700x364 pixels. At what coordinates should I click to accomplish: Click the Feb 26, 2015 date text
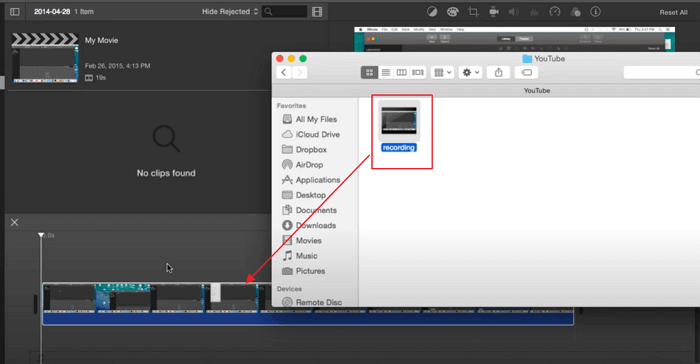pos(117,66)
